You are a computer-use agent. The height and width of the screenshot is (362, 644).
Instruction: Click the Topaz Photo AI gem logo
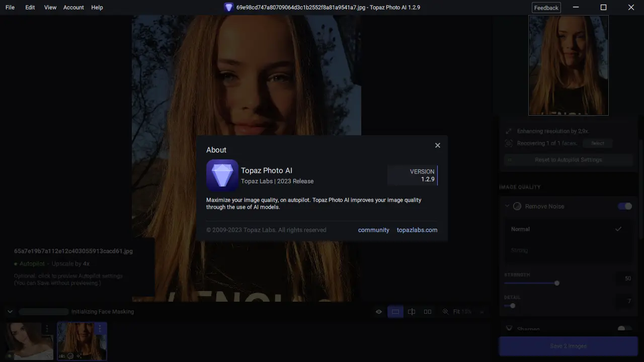point(222,175)
